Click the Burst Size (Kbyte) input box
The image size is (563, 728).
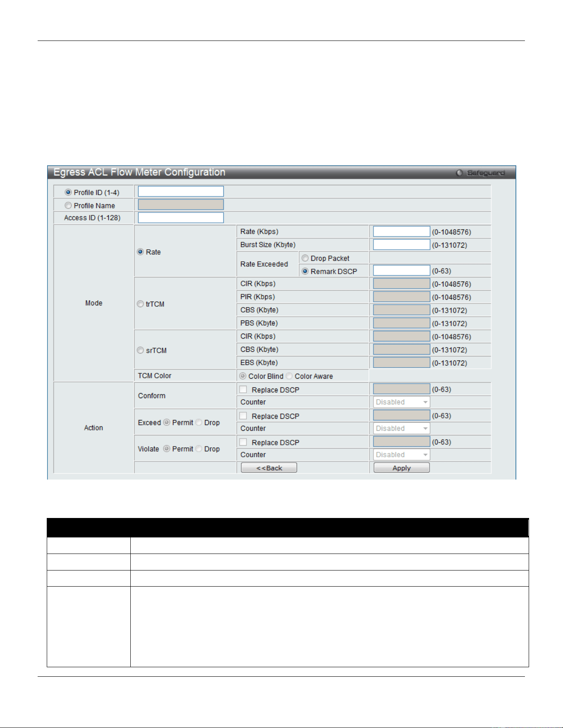(x=402, y=245)
